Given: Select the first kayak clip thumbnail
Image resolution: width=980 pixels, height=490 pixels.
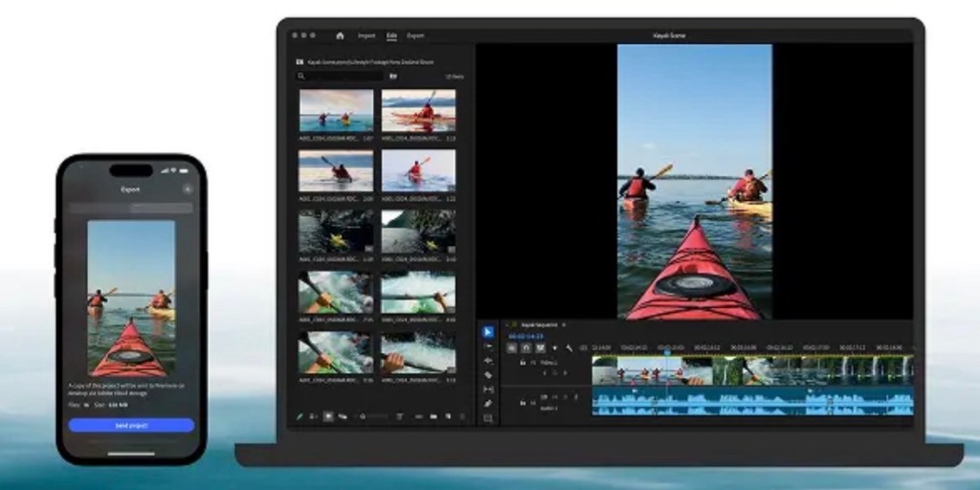Looking at the screenshot, I should 336,110.
